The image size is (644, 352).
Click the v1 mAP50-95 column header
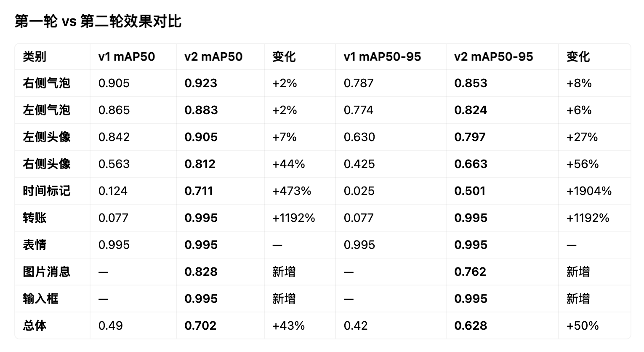point(382,56)
